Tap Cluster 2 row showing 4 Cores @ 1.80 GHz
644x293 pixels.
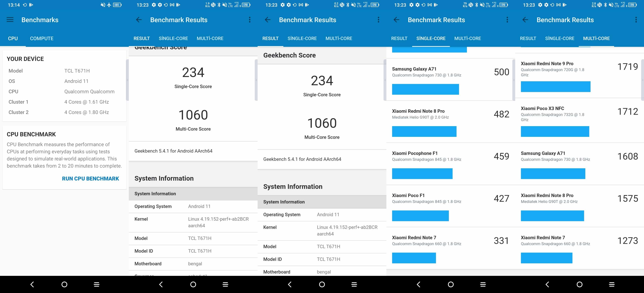coord(64,112)
